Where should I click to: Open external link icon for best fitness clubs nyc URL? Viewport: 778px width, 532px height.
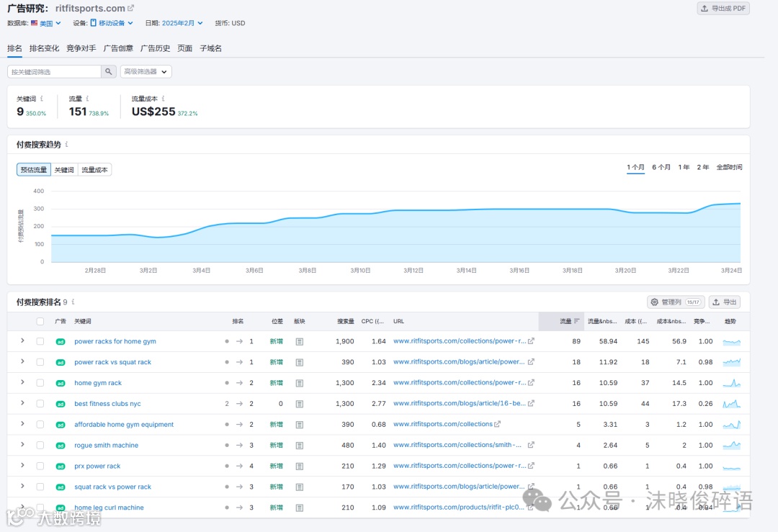point(531,404)
